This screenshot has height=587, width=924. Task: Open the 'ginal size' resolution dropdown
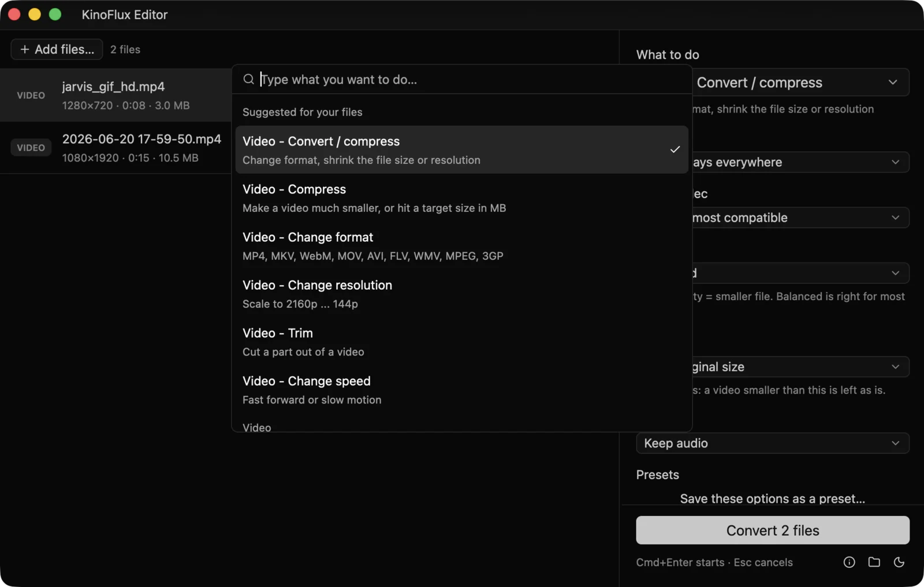point(800,367)
